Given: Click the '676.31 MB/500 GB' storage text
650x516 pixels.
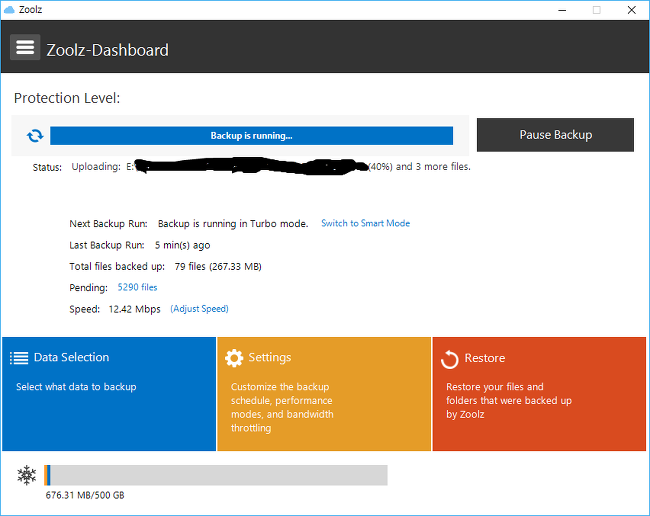Looking at the screenshot, I should pos(85,495).
